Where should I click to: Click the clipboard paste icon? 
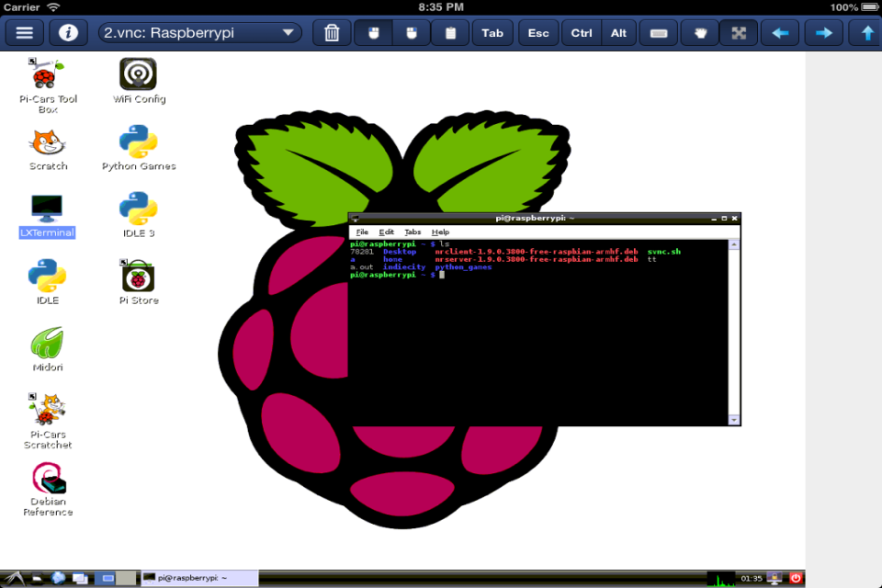coord(450,33)
